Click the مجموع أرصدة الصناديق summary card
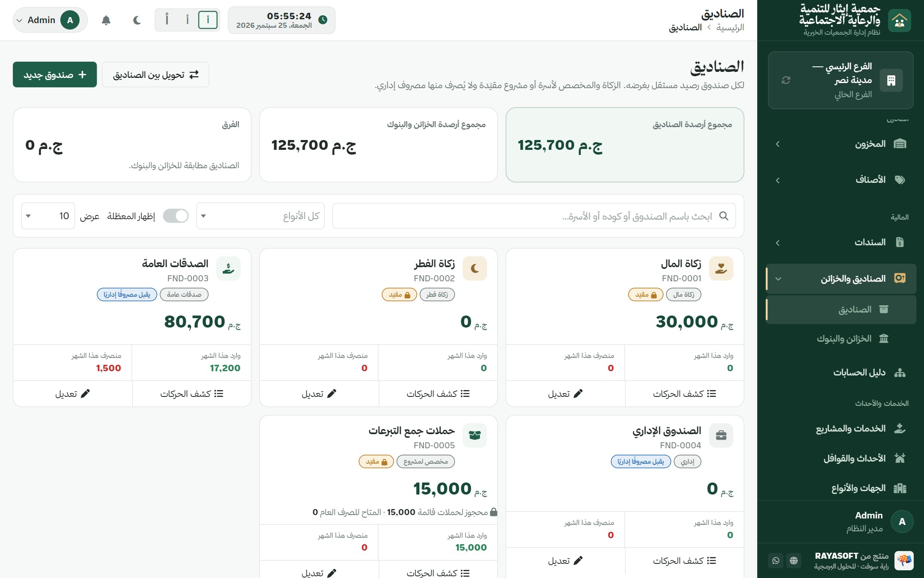This screenshot has width=924, height=578. pos(625,145)
